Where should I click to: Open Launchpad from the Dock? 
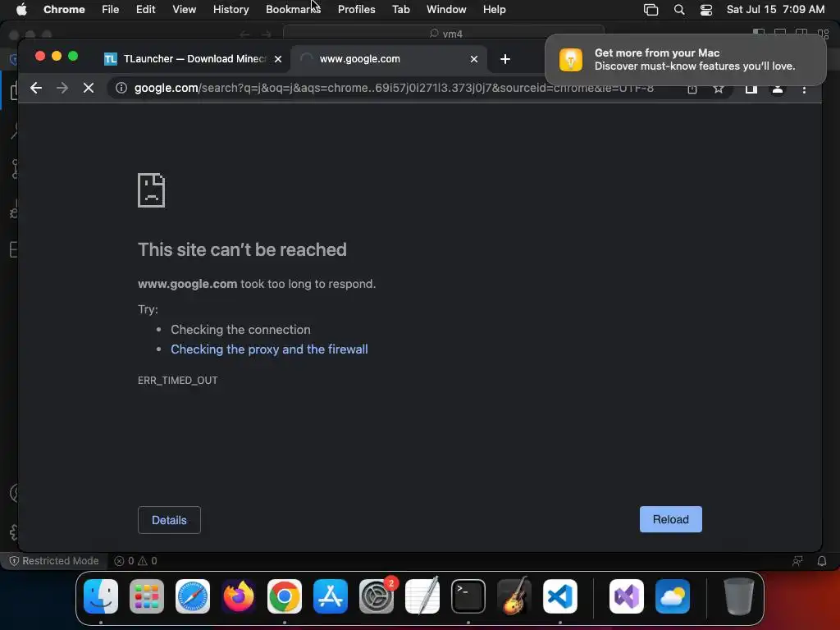(147, 596)
